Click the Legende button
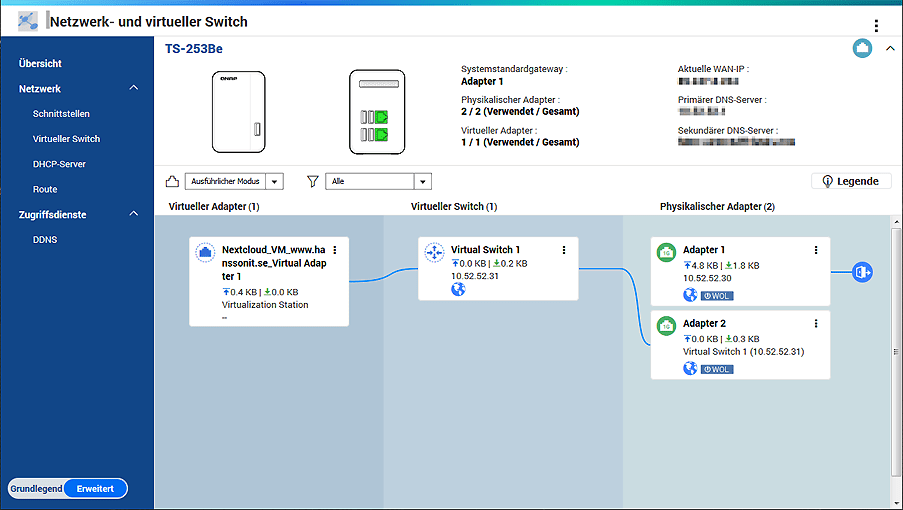Image resolution: width=903 pixels, height=510 pixels. (x=850, y=181)
